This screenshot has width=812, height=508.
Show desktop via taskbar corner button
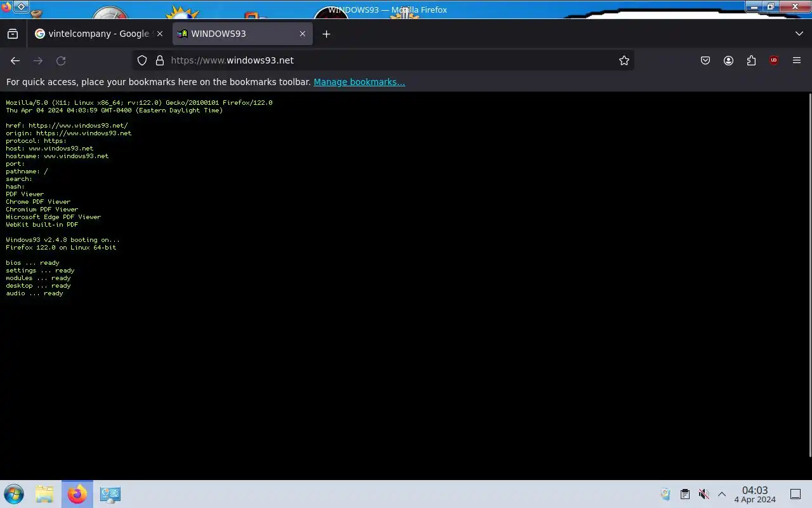(x=796, y=494)
